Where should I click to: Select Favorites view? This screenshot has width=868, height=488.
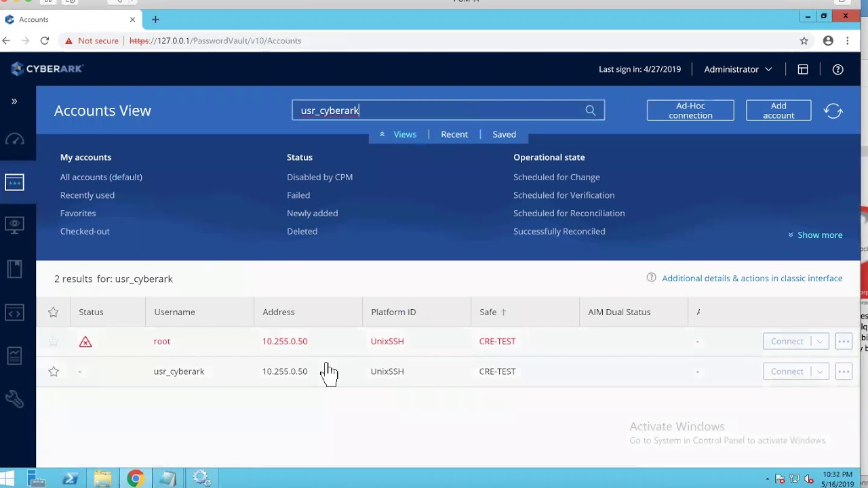coord(78,213)
